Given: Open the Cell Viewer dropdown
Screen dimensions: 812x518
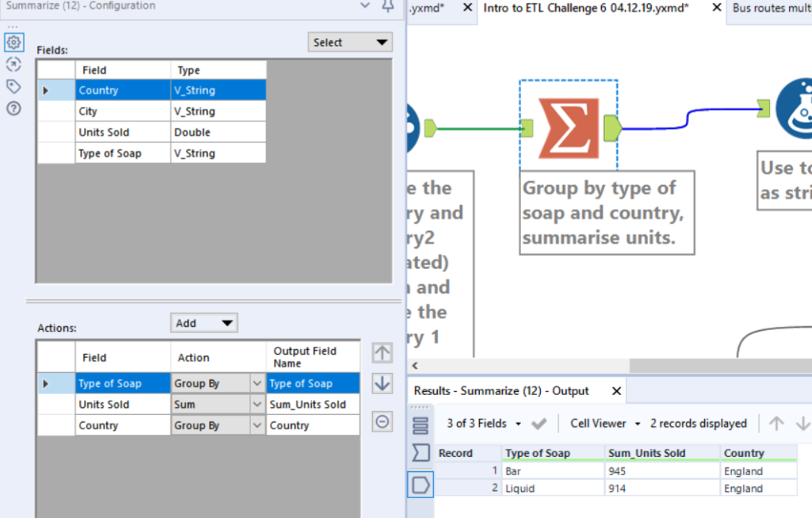Looking at the screenshot, I should click(605, 424).
